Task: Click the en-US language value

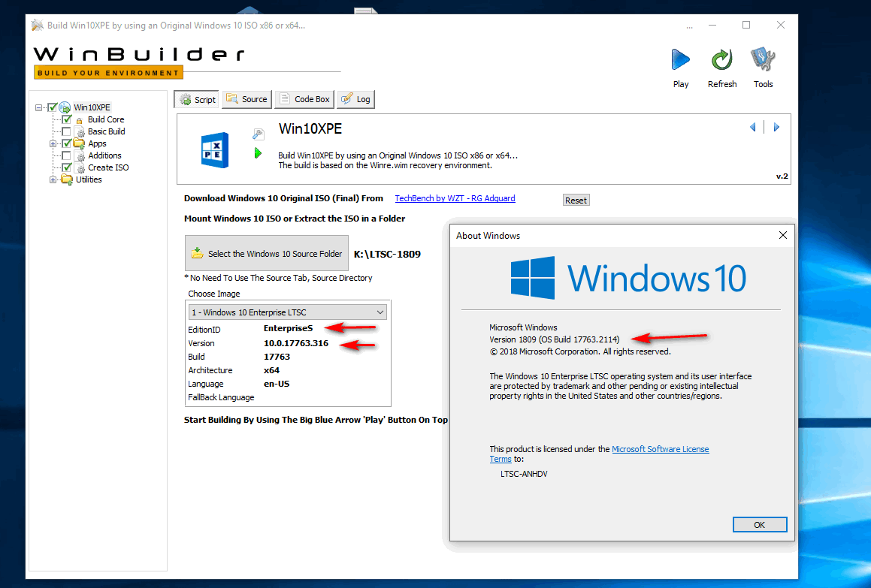Action: [276, 384]
